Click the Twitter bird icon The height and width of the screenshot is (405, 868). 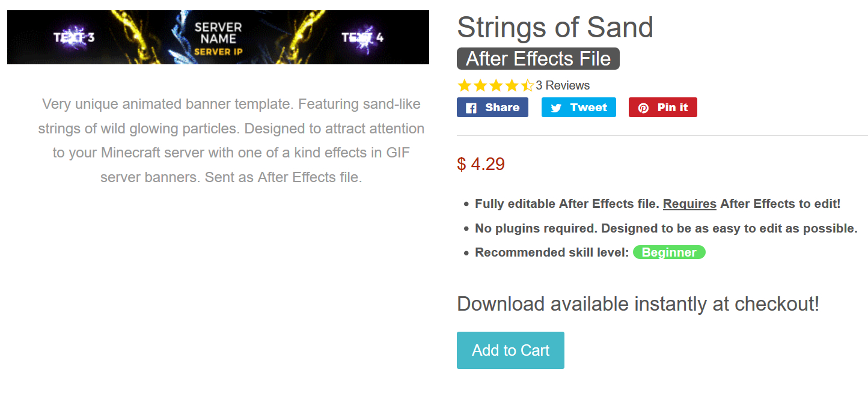pos(556,108)
